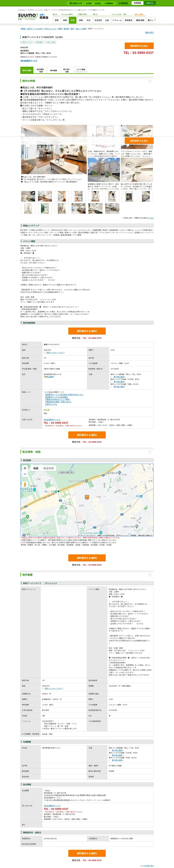Open 利用規約 link at map bottom
This screenshot has height=868, width=174.
pyautogui.click(x=133, y=535)
